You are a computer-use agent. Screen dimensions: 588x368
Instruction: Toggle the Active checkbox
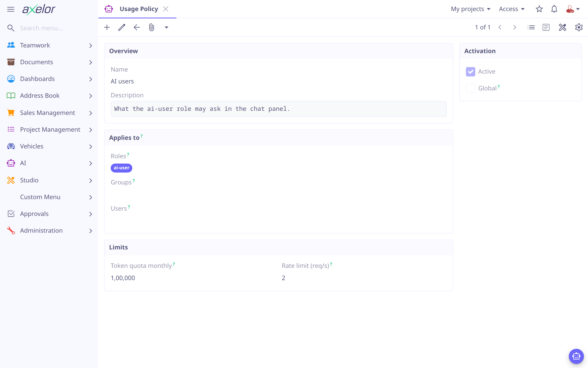[x=470, y=72]
